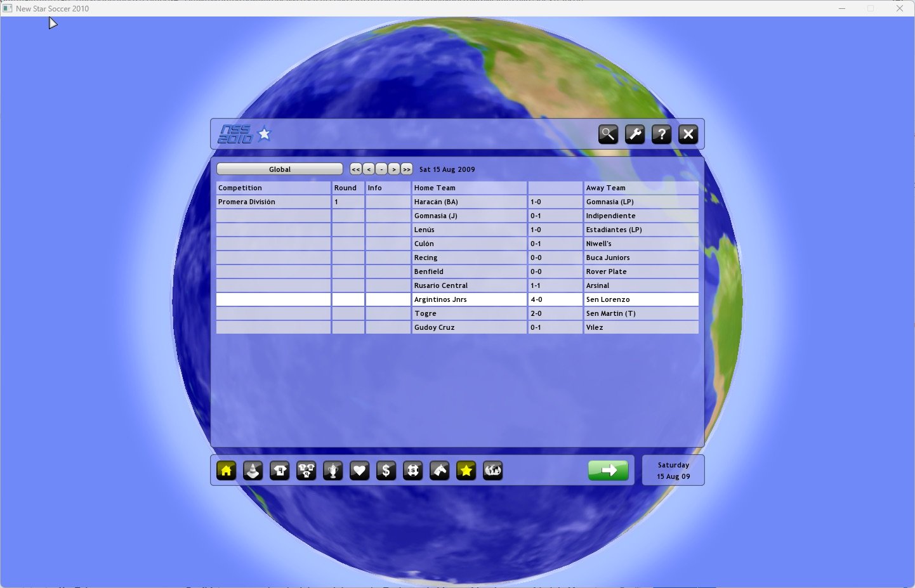Open the trophy competitions icon
Image resolution: width=915 pixels, height=588 pixels.
click(x=333, y=471)
